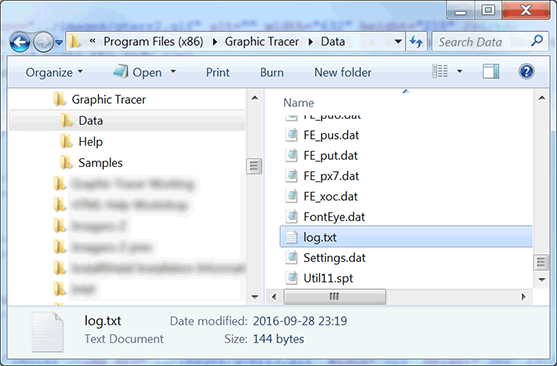The width and height of the screenshot is (557, 366).
Task: Click the log.txt text document icon
Action: tap(291, 237)
